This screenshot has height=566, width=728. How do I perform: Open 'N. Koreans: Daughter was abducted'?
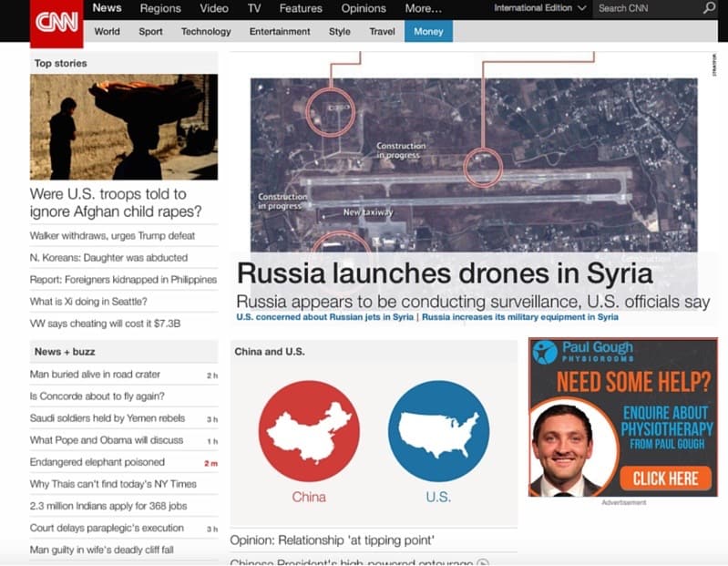click(108, 257)
